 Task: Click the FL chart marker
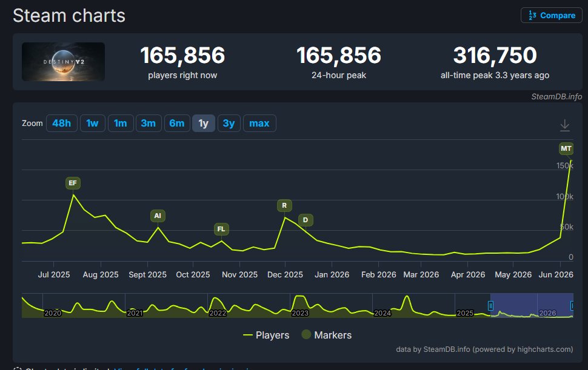(221, 229)
